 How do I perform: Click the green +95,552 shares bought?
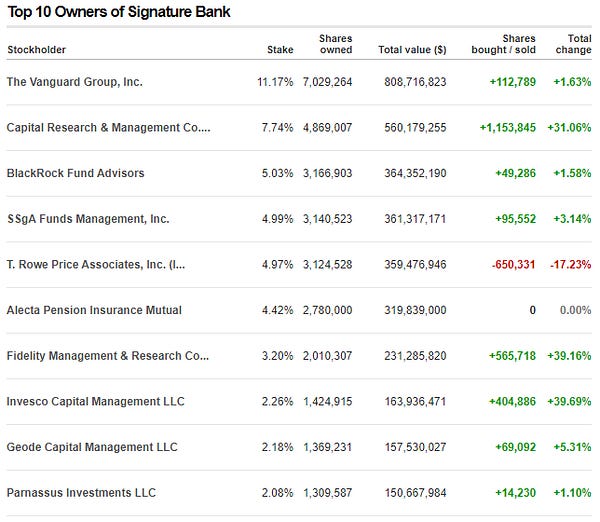[515, 219]
